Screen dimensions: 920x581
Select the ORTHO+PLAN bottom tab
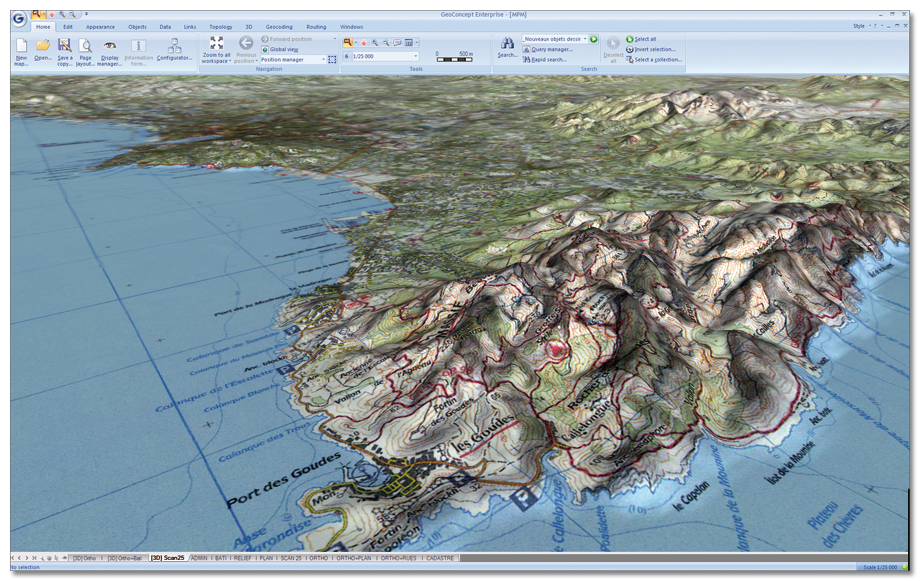[352, 557]
